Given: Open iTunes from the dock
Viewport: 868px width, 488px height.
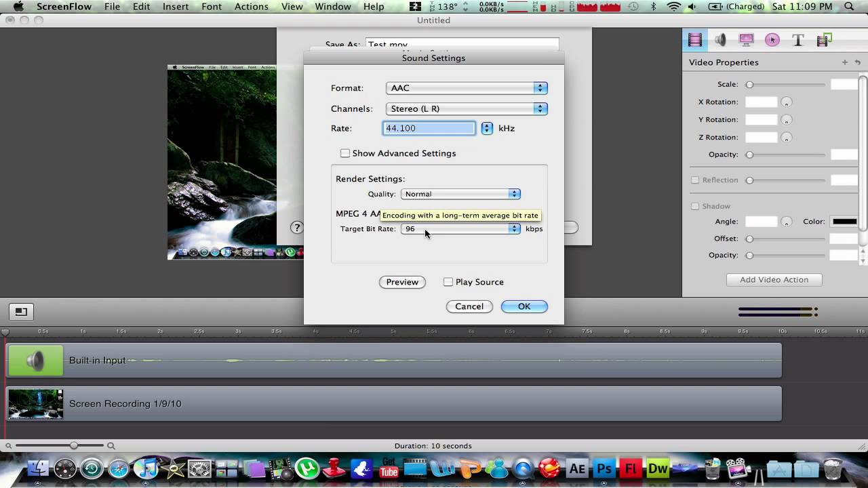Looking at the screenshot, I should (x=146, y=468).
